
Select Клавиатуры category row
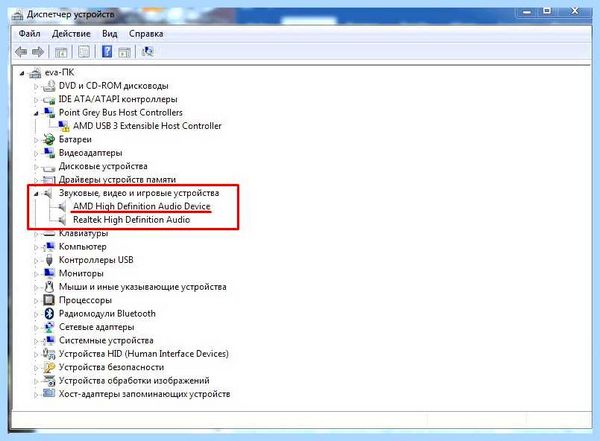click(x=83, y=233)
